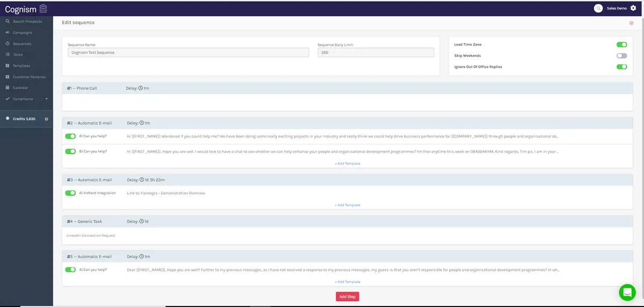
Task: Click the Calendar sidebar icon
Action: coord(8,87)
